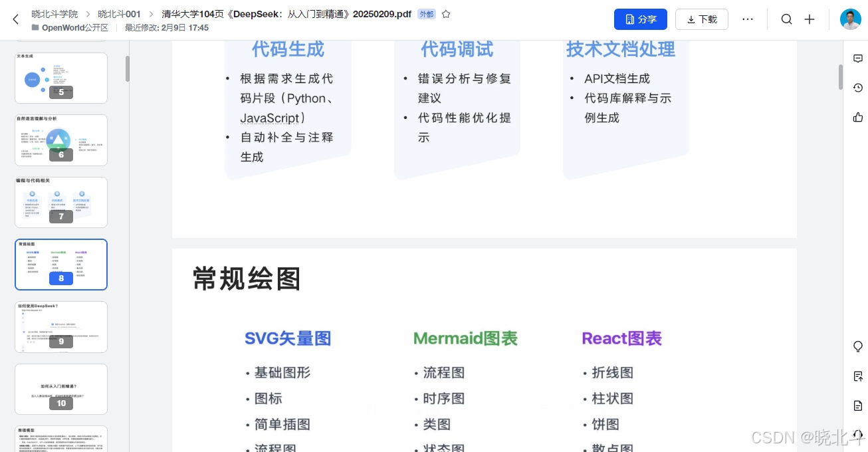Click the SVG矢量图 column heading
The image size is (868, 452).
[x=288, y=338]
